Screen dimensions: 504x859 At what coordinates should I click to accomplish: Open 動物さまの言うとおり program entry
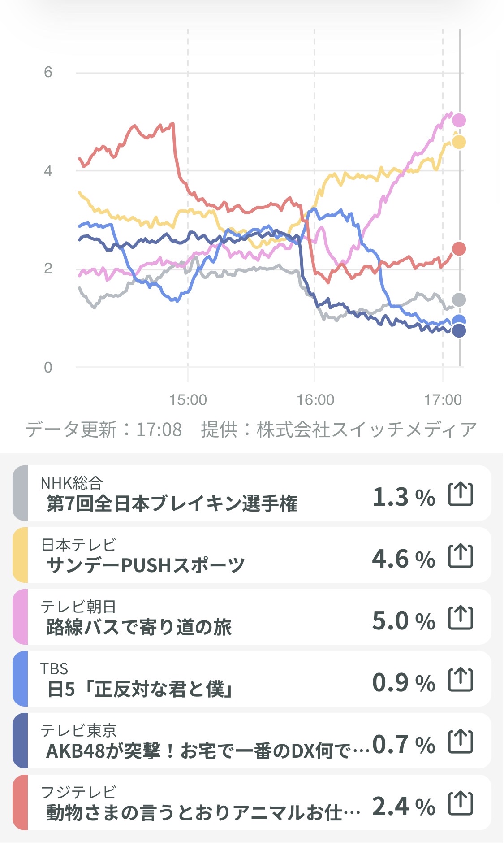pyautogui.click(x=203, y=812)
